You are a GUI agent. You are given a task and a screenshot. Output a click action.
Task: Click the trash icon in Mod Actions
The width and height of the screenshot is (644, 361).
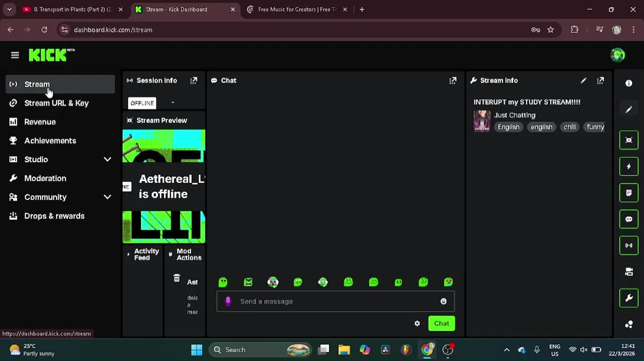(177, 278)
